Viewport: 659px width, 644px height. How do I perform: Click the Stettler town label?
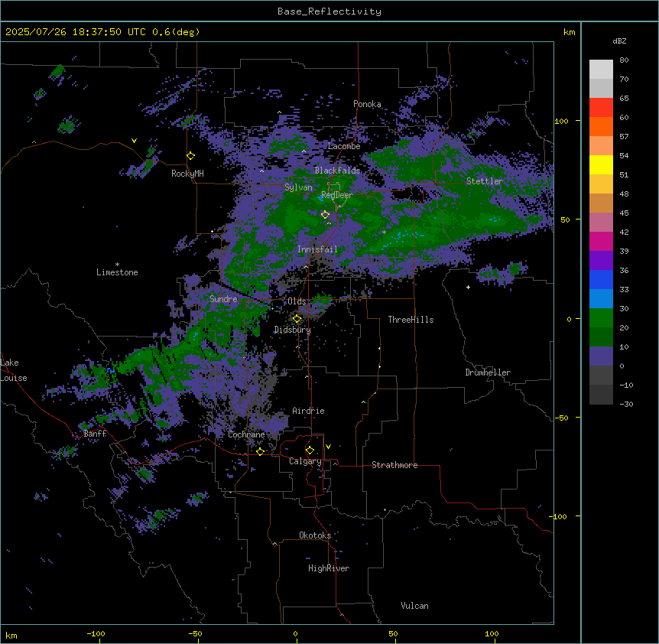click(484, 181)
